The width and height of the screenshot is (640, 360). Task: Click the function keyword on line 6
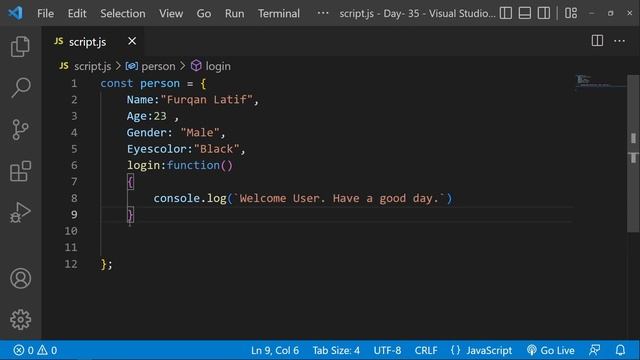tap(193, 165)
